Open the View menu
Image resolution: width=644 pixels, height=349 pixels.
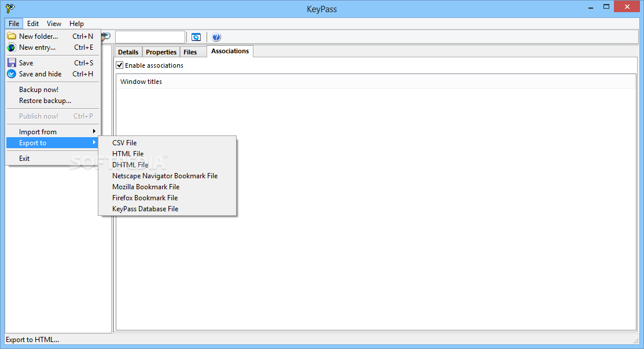tap(54, 23)
